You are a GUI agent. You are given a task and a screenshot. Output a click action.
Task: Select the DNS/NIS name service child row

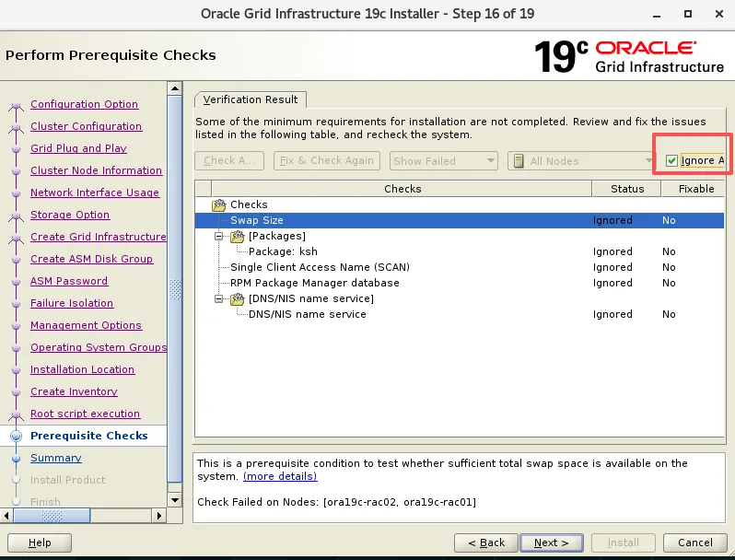(x=460, y=314)
